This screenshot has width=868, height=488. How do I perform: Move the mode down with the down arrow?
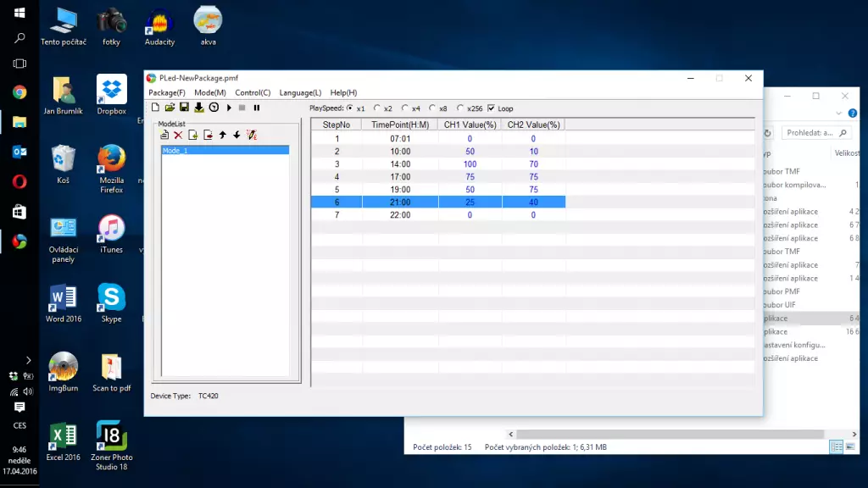tap(236, 135)
